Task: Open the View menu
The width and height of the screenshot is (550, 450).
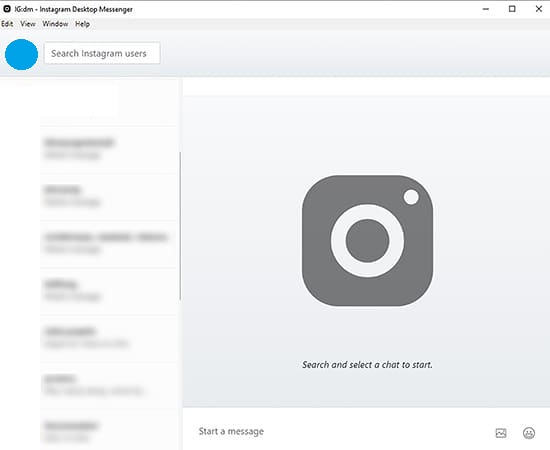Action: pyautogui.click(x=28, y=24)
